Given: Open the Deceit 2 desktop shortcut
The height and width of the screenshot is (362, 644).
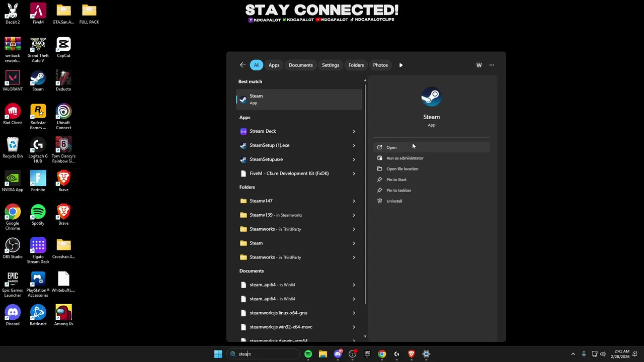Looking at the screenshot, I should 13,14.
